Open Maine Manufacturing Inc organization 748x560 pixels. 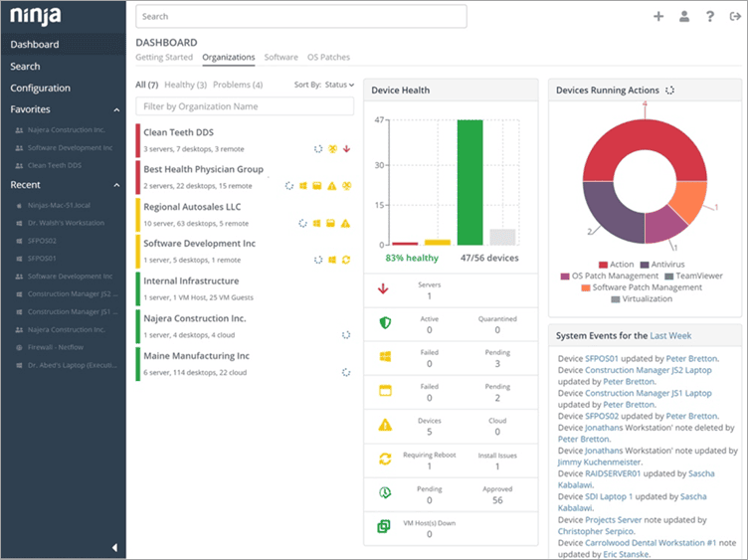pyautogui.click(x=196, y=356)
